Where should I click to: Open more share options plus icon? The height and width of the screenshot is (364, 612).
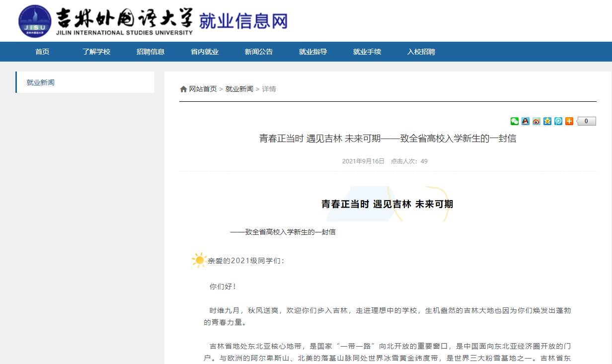569,121
